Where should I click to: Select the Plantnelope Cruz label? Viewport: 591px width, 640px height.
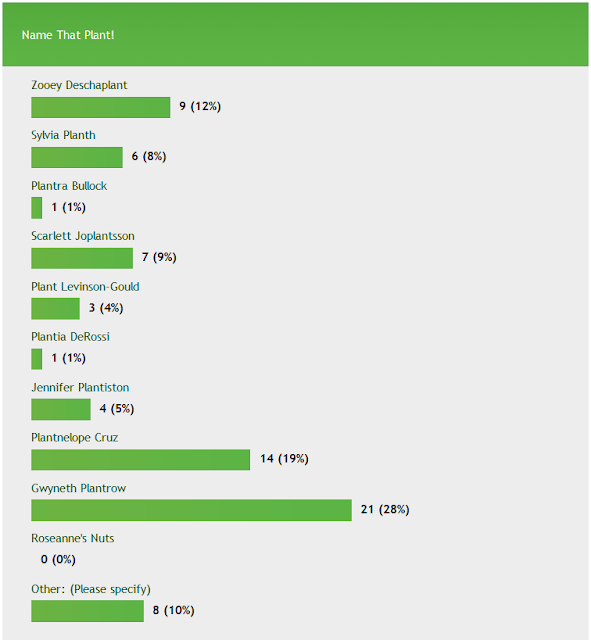click(x=75, y=438)
